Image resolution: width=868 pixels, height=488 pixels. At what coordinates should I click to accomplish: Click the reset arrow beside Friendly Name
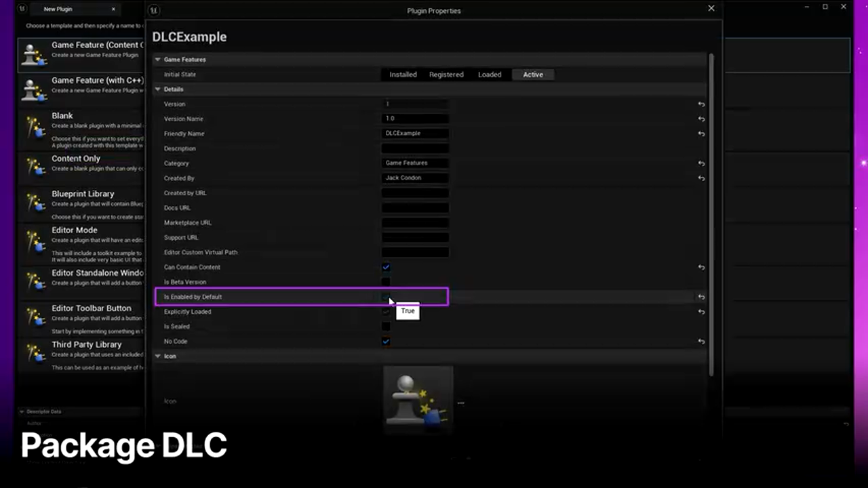pyautogui.click(x=701, y=134)
